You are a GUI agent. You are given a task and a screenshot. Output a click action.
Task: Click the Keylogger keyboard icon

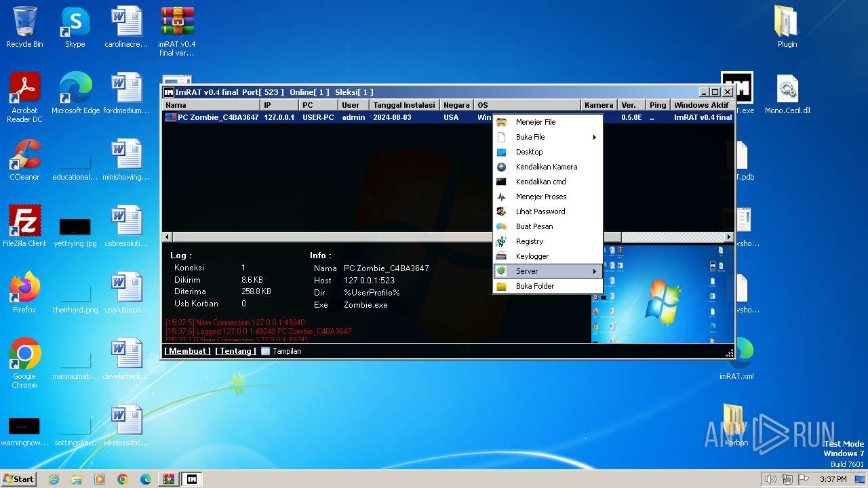tap(502, 256)
